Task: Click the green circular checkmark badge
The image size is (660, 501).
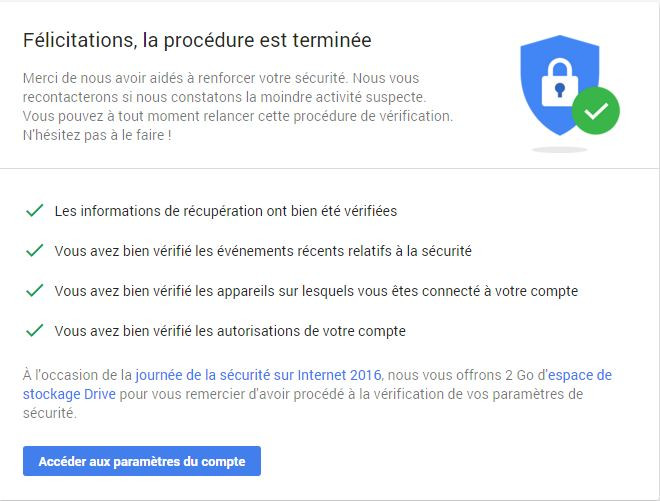Action: [595, 111]
